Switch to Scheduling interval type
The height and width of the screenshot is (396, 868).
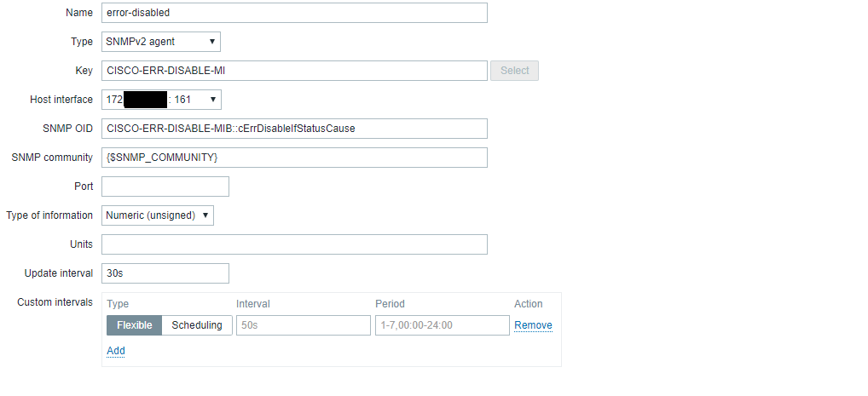[197, 325]
